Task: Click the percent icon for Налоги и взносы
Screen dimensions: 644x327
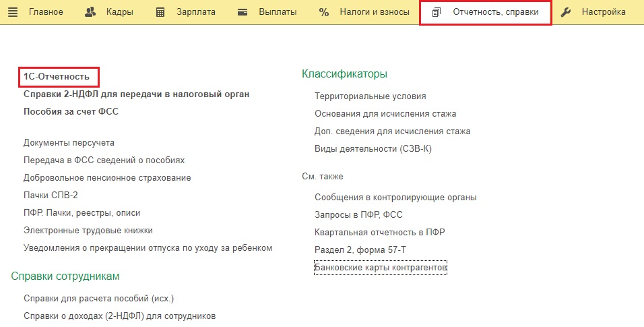Action: click(323, 12)
